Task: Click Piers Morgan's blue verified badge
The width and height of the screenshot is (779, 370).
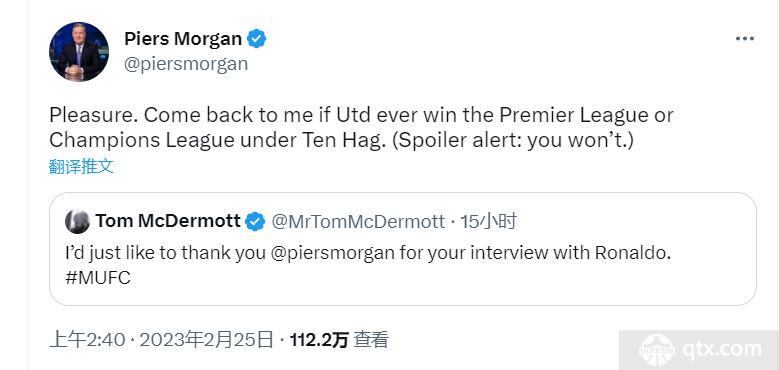Action: pyautogui.click(x=257, y=39)
